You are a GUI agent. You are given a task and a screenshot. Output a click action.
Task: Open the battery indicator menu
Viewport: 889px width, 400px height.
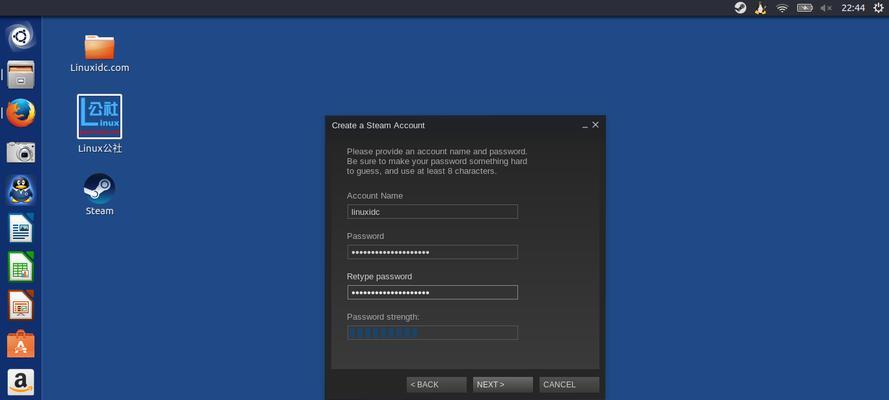click(805, 8)
